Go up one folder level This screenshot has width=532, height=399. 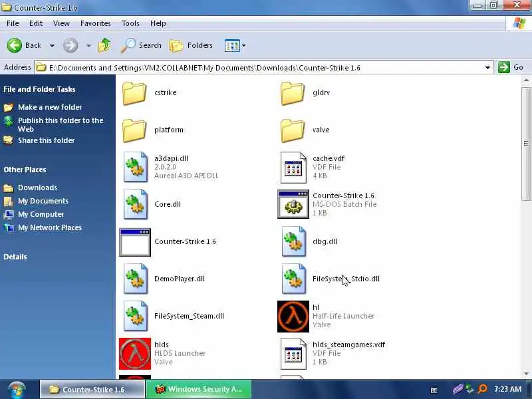pos(104,45)
